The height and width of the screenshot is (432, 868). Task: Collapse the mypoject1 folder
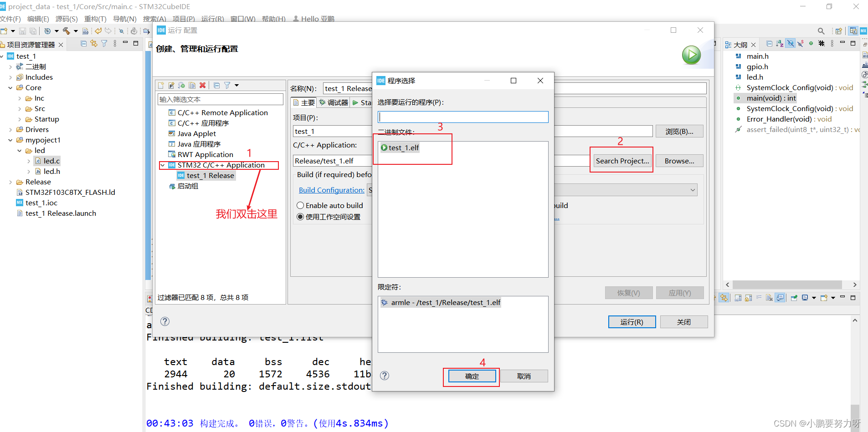click(x=10, y=140)
